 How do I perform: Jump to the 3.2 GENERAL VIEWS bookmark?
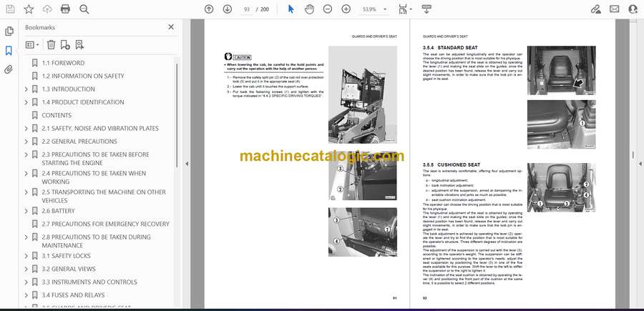[68, 269]
